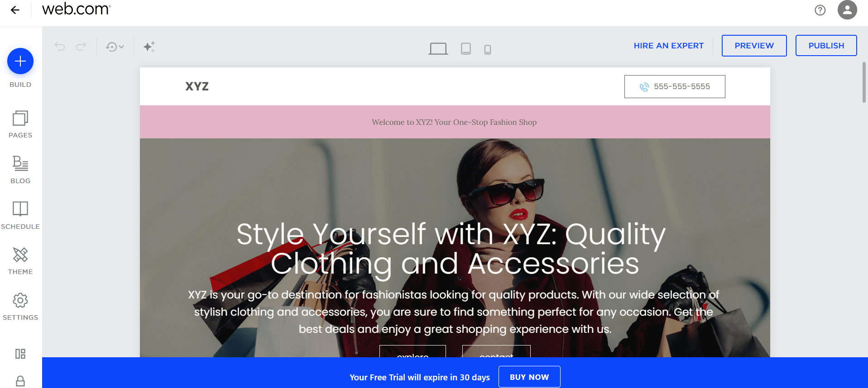The width and height of the screenshot is (868, 388).
Task: Click the redo arrow
Action: coord(81,47)
